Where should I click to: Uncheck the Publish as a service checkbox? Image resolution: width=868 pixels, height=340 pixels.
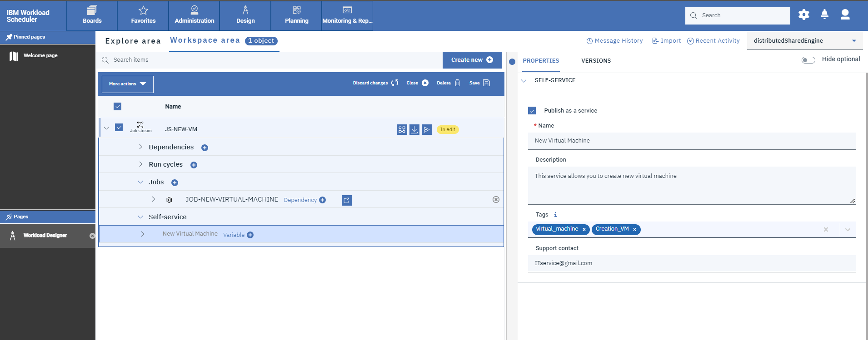tap(532, 111)
